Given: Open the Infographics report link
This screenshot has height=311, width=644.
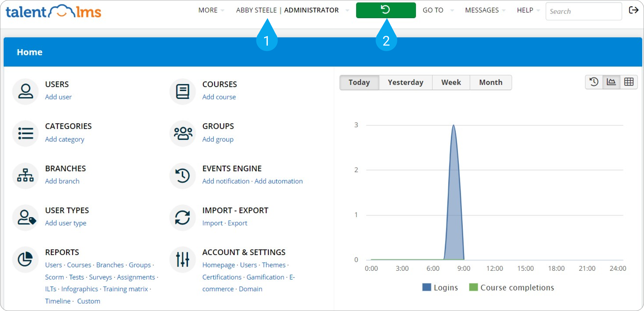Looking at the screenshot, I should point(80,289).
